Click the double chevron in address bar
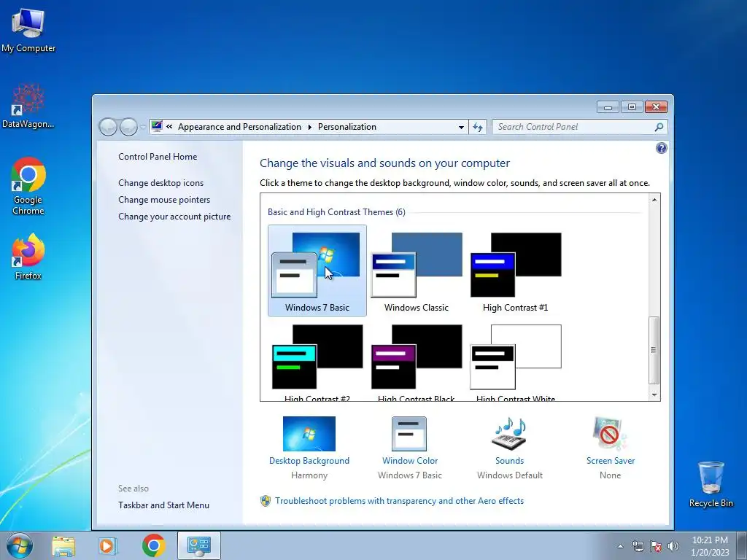 (169, 127)
